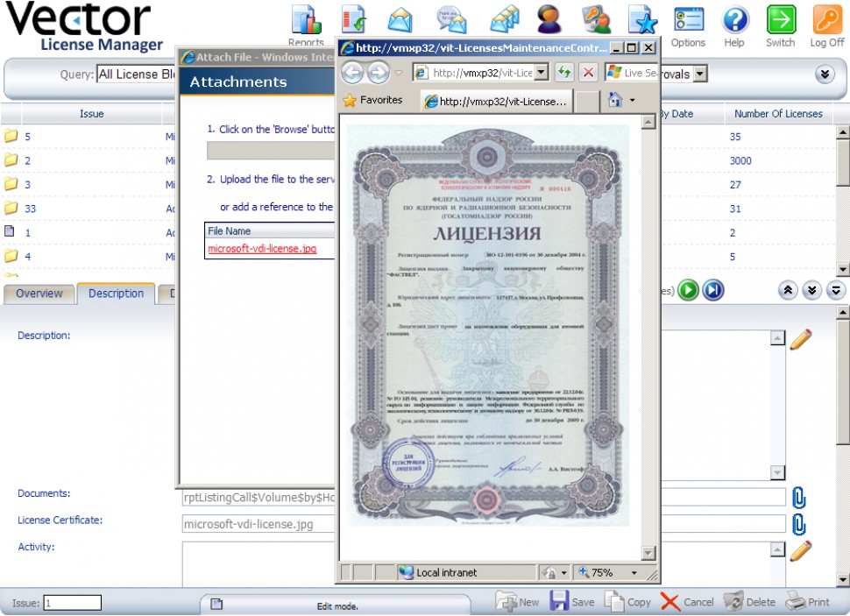Viewport: 850px width, 616px height.
Task: Click the Print button
Action: click(x=807, y=602)
